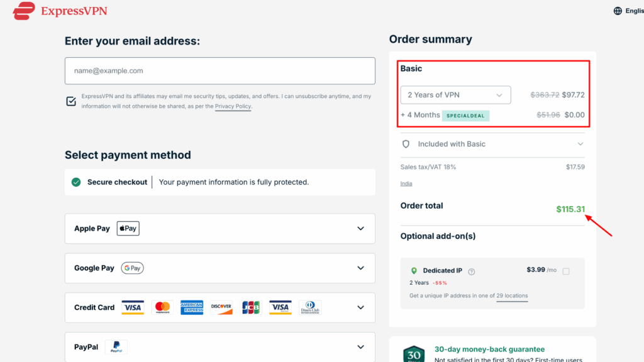Select the Google Pay icon
Viewport: 644px width, 362px height.
(x=132, y=268)
